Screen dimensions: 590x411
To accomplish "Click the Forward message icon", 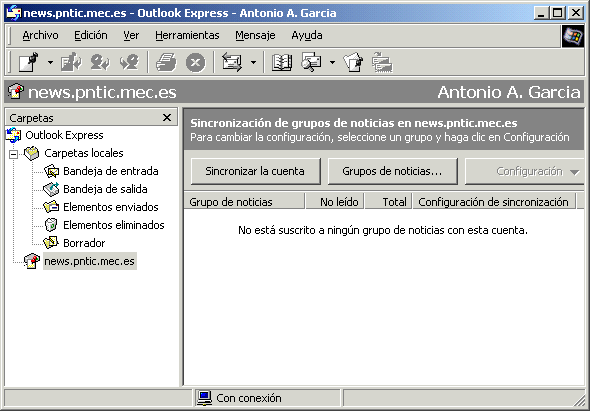I will (129, 62).
